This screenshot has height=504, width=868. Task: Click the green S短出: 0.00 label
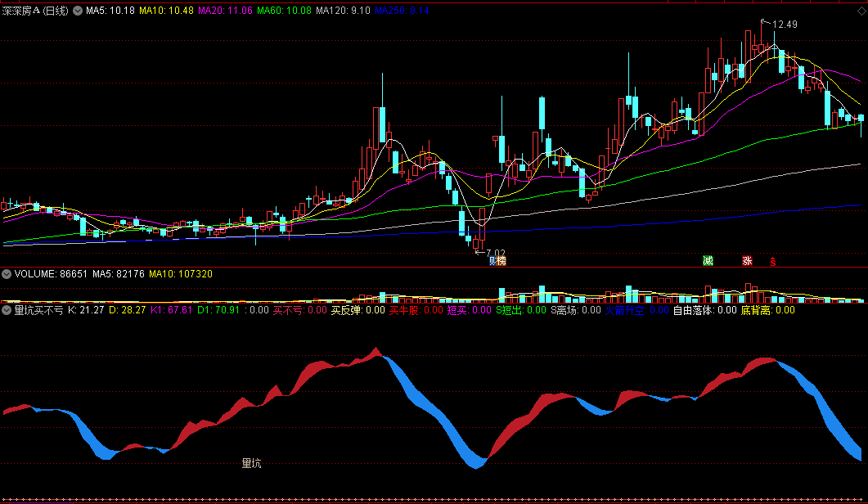pos(521,310)
